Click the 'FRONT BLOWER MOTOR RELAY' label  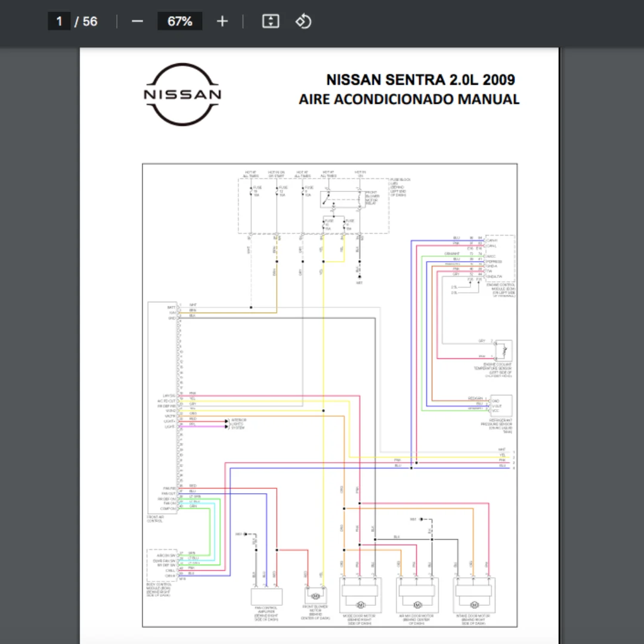coord(371,197)
